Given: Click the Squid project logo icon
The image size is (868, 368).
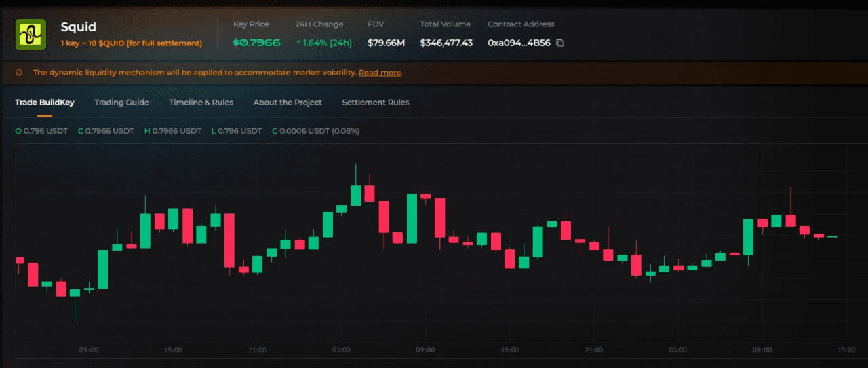Looking at the screenshot, I should click(31, 34).
